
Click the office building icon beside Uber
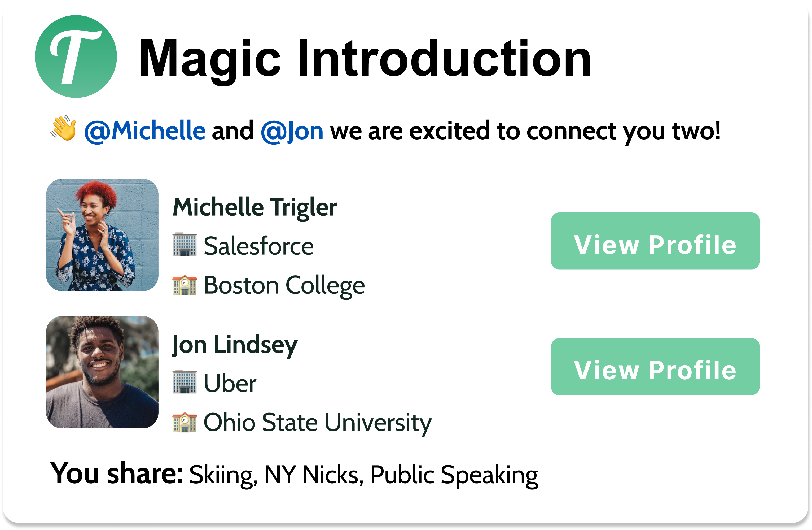click(x=185, y=381)
